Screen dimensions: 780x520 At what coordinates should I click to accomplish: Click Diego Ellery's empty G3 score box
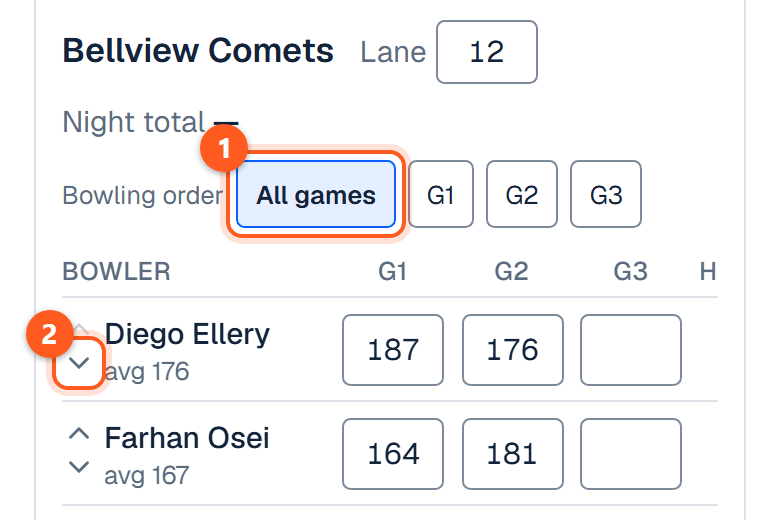click(x=631, y=350)
